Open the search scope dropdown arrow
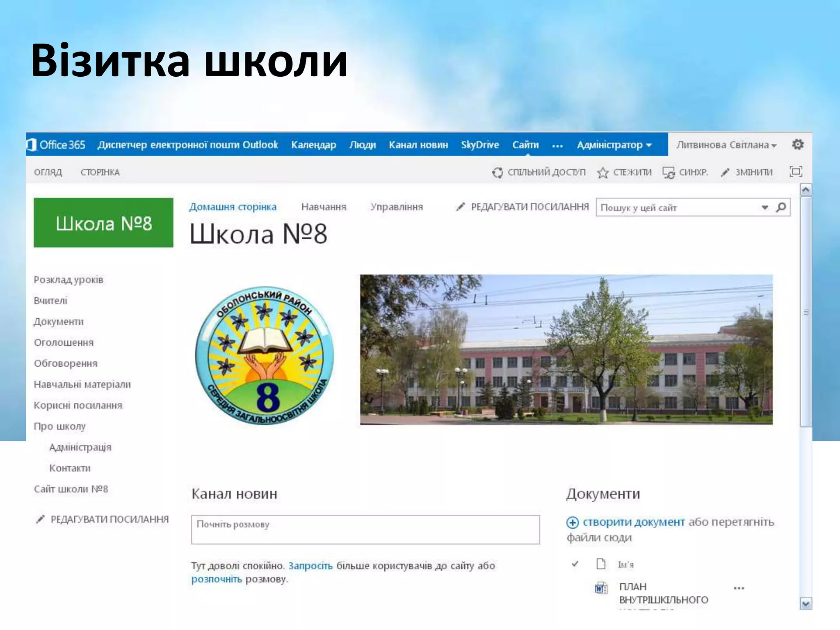Screen dimensions: 840x630 pos(765,208)
